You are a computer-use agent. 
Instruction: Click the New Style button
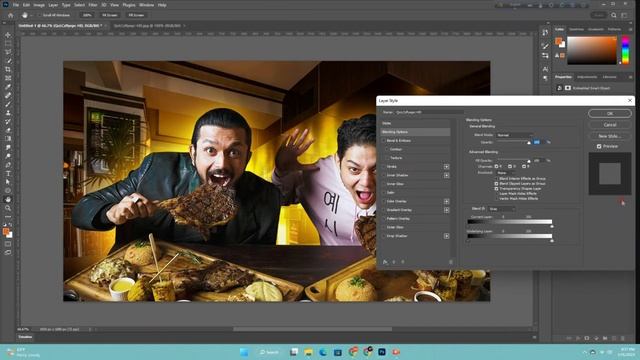coord(610,136)
